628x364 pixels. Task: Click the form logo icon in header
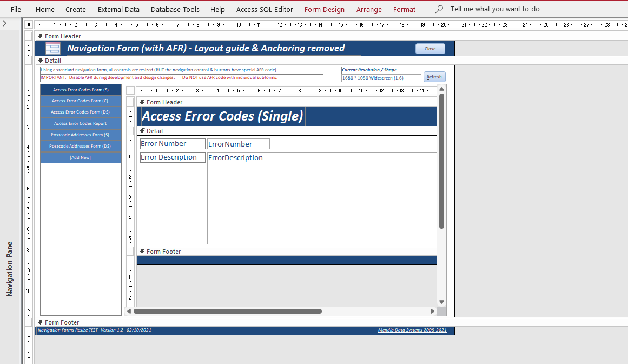point(53,49)
